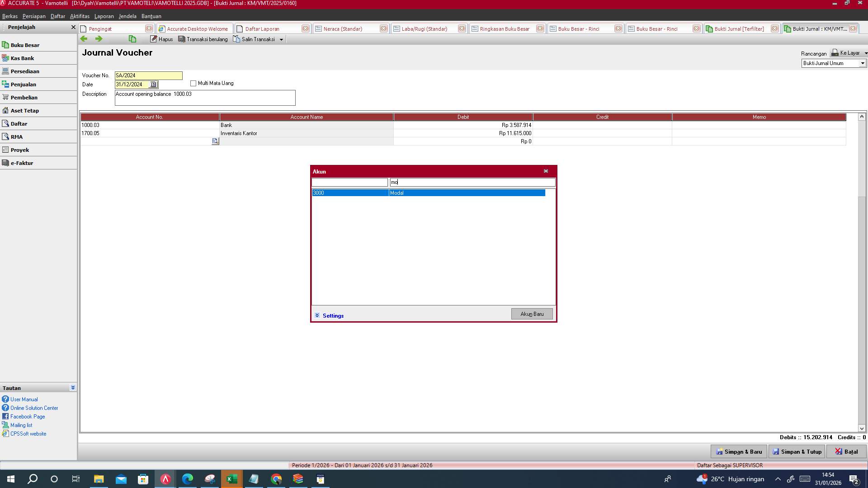Open the calendar picker next to Date
Viewport: 868px width, 488px height.
tap(153, 84)
